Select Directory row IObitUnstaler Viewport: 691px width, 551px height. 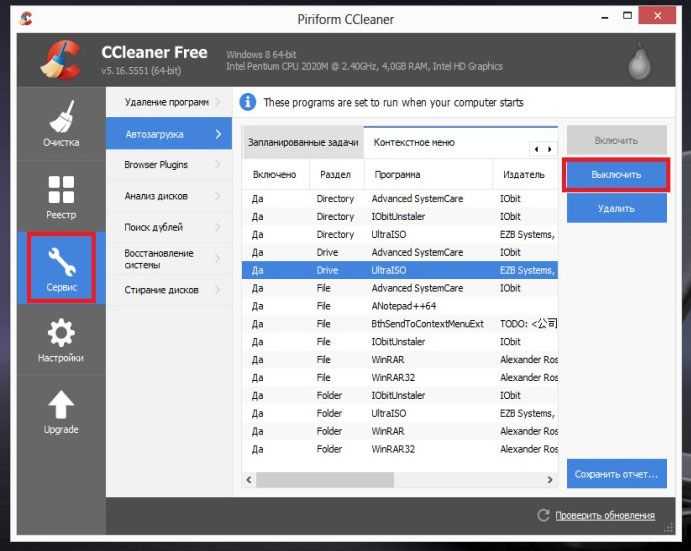click(x=400, y=216)
